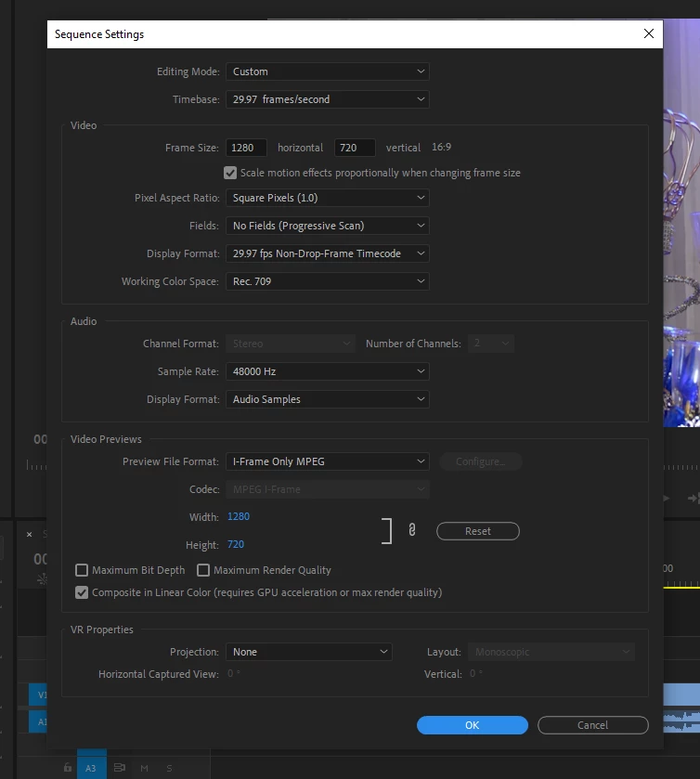Solo track A3 with the S button
The height and width of the screenshot is (779, 700).
[169, 768]
